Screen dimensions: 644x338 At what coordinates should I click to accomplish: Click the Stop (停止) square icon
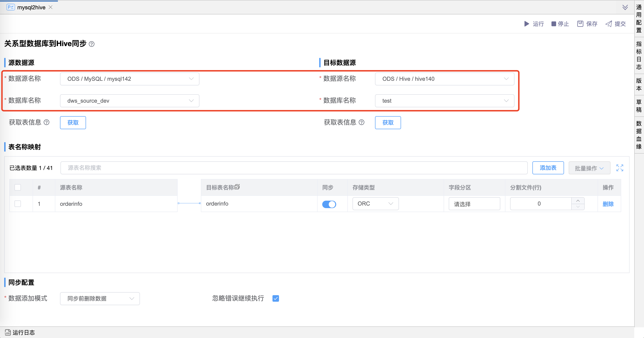point(554,24)
